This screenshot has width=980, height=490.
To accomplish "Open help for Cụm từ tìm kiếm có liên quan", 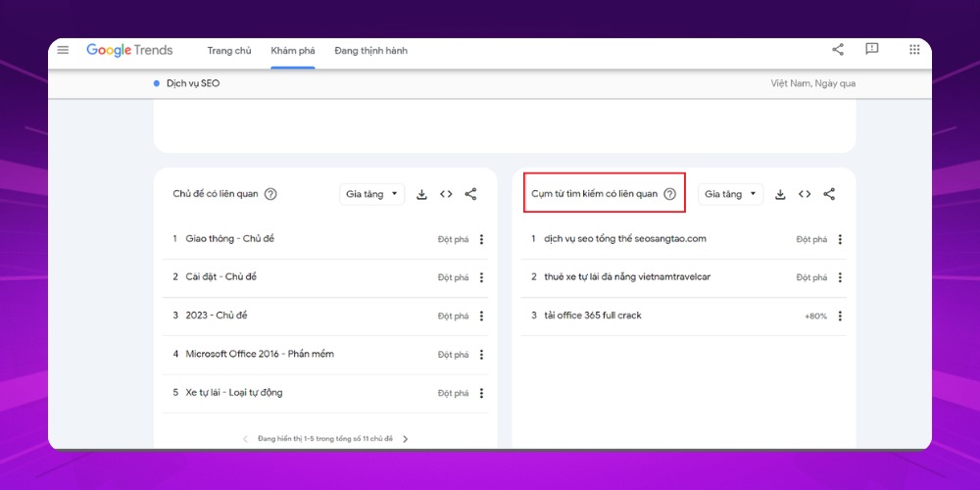I will (669, 194).
